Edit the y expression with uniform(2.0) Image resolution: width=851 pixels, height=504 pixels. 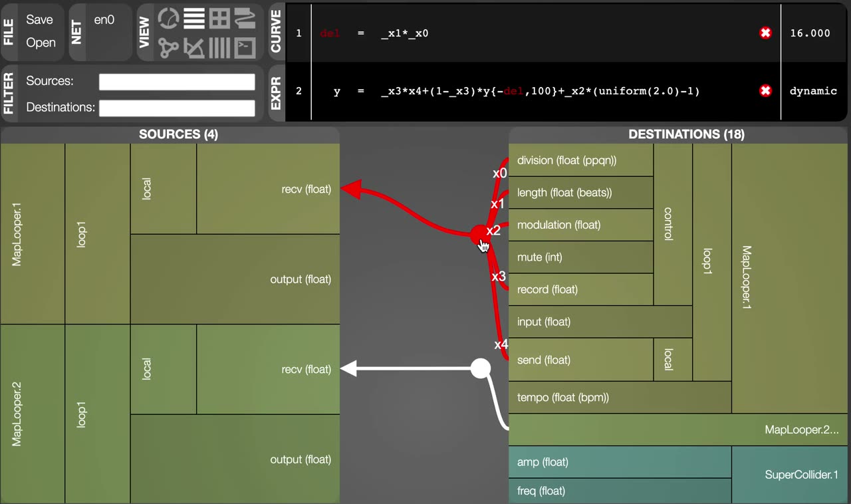tap(540, 90)
